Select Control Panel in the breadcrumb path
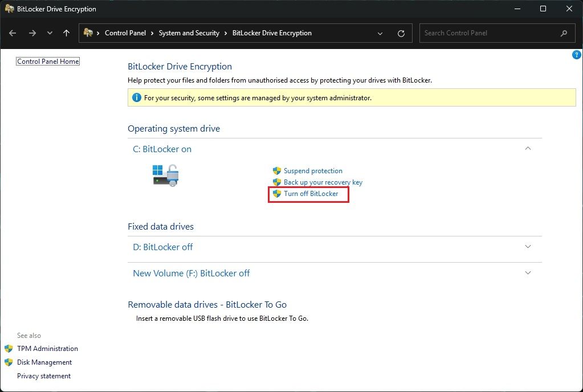This screenshot has width=583, height=392. click(x=125, y=33)
